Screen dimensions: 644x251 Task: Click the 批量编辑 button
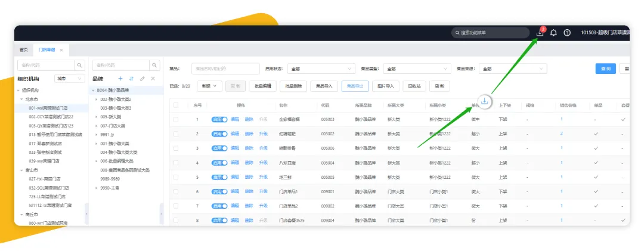click(263, 86)
